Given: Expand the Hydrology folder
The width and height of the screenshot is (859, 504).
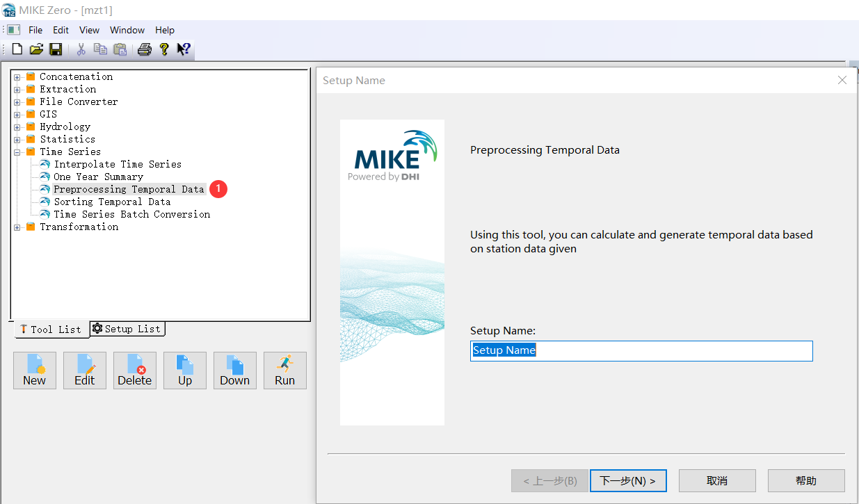Looking at the screenshot, I should coord(16,126).
